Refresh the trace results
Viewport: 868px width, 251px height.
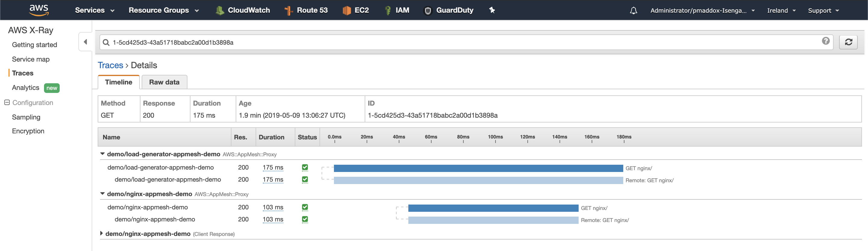848,42
